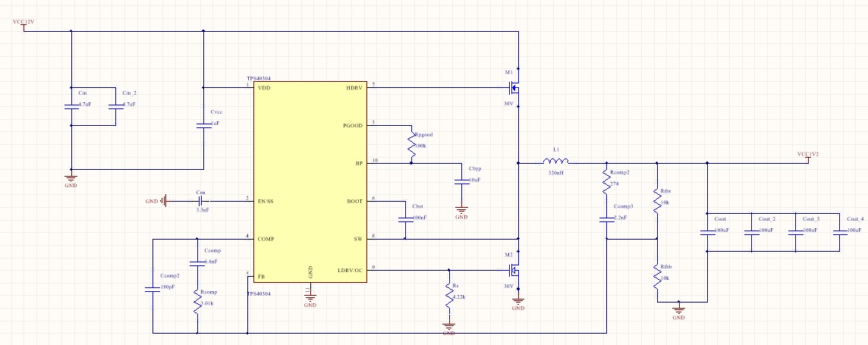The height and width of the screenshot is (345, 868).
Task: Click the 6.8nF value of Ccomp
Action: 210,262
